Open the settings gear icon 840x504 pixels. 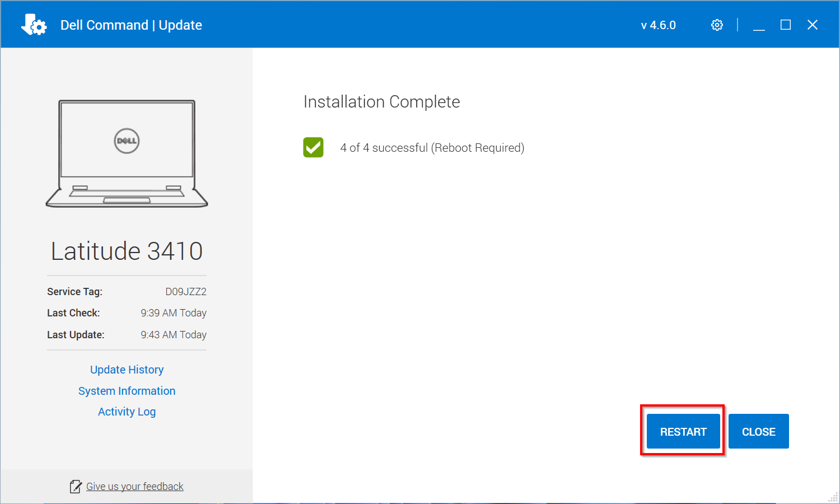(x=717, y=25)
